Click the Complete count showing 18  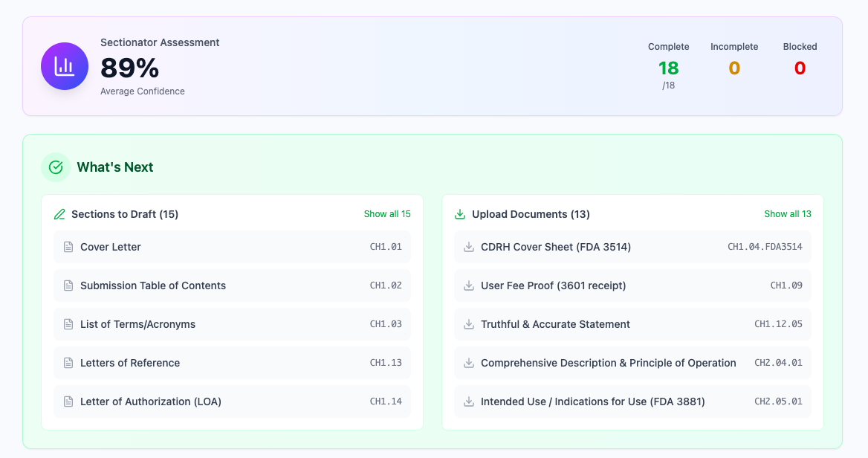click(x=668, y=68)
